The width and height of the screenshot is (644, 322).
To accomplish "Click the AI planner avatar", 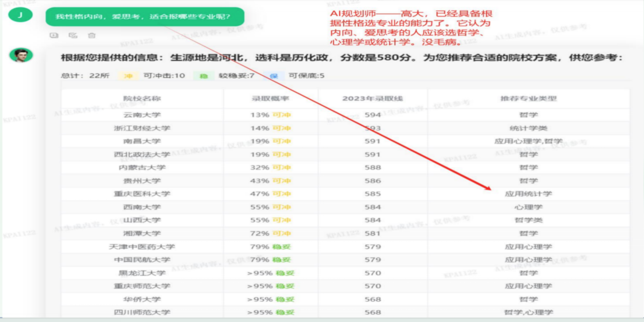I will pos(21,55).
